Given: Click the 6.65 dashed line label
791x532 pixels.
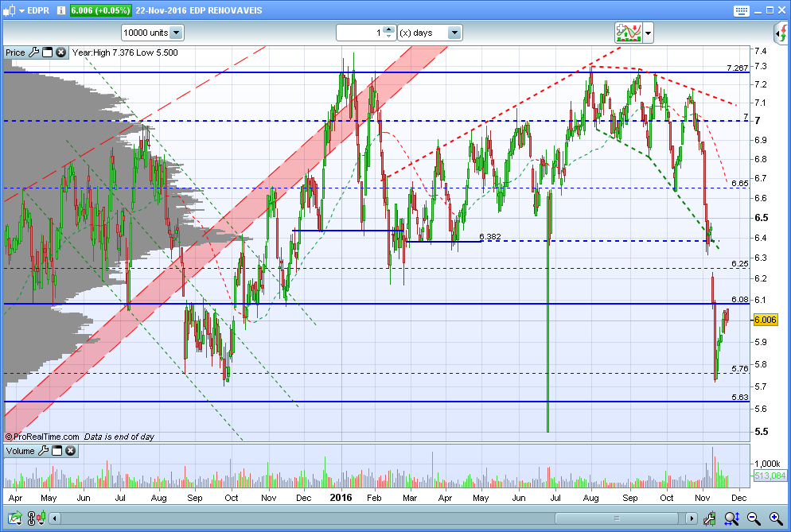Looking at the screenshot, I should (x=739, y=184).
